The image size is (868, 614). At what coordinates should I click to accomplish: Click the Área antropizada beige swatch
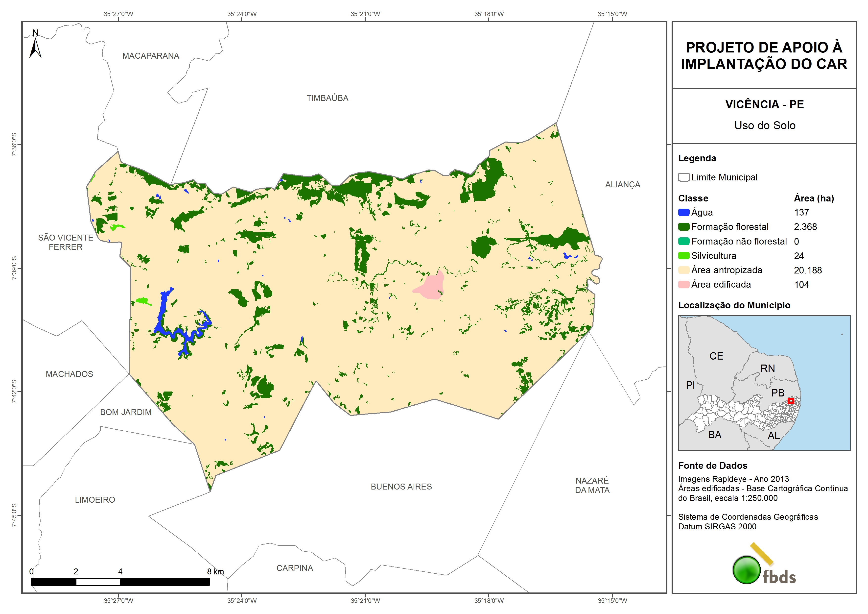pyautogui.click(x=683, y=270)
